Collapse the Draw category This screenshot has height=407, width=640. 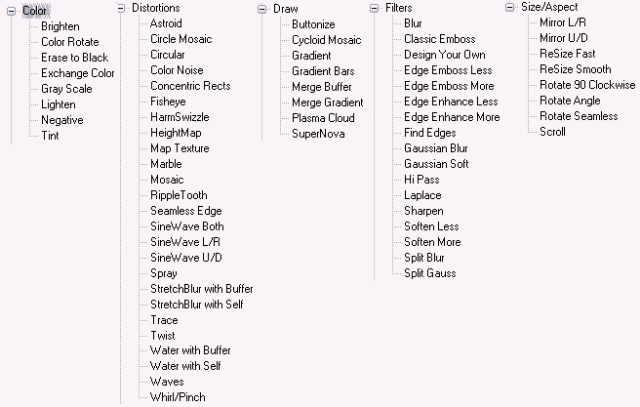(262, 7)
